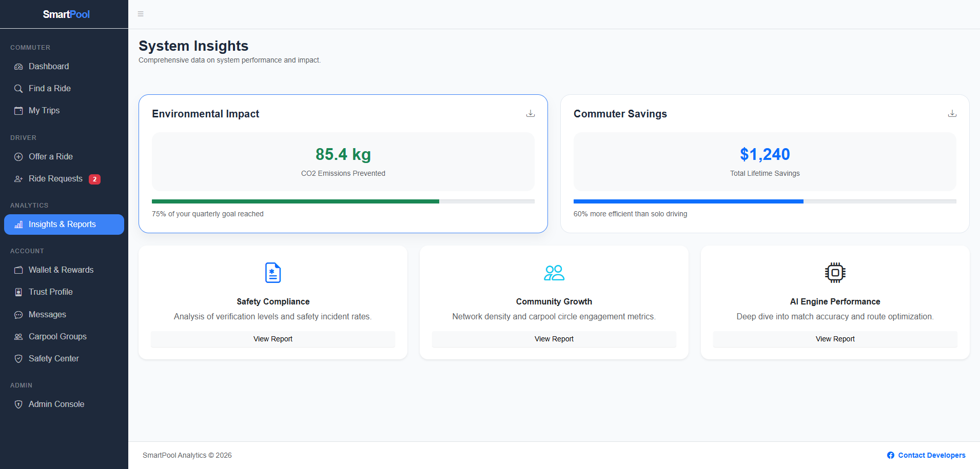Click the Offer a Ride plus icon
The image size is (980, 469).
pyautogui.click(x=19, y=156)
